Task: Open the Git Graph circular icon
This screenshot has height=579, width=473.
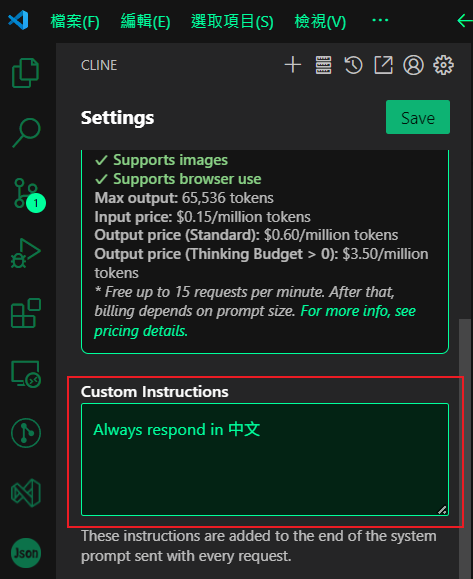Action: [26, 433]
